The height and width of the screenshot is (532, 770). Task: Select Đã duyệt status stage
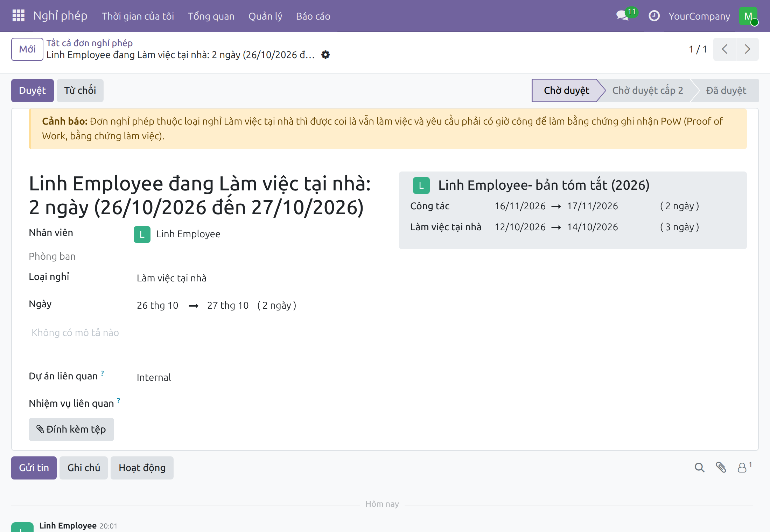point(726,91)
